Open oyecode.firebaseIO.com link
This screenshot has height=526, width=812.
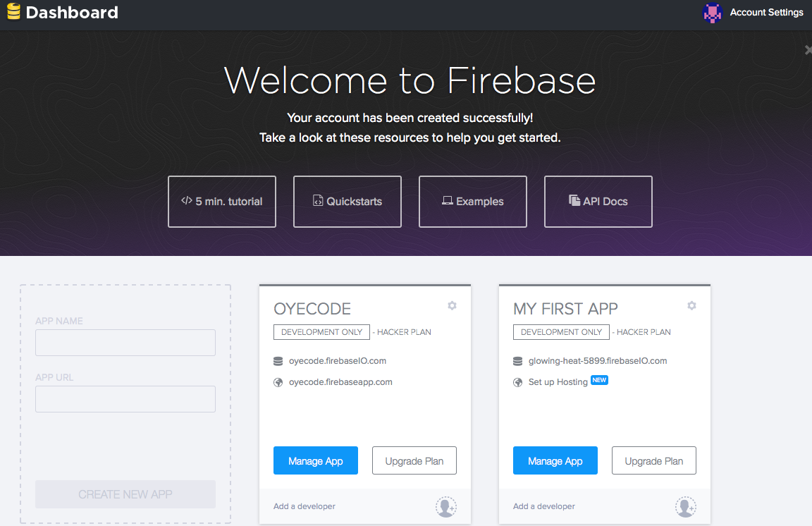pyautogui.click(x=338, y=361)
